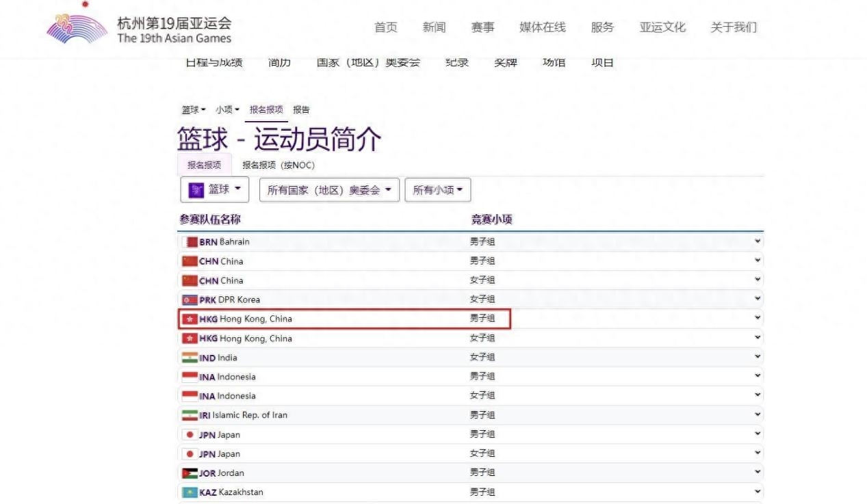Click the 报告 link in breadcrumb

(301, 109)
